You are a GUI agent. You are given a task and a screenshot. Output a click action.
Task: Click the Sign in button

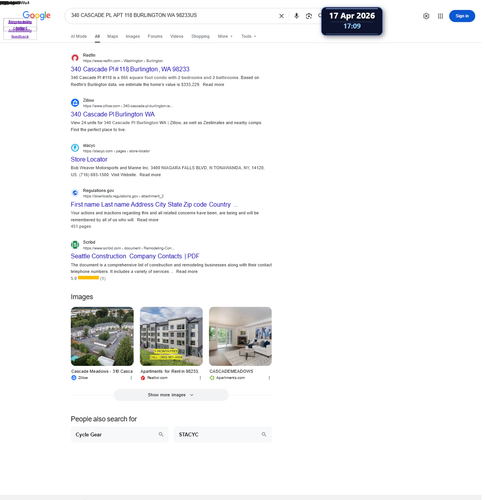coord(462,16)
